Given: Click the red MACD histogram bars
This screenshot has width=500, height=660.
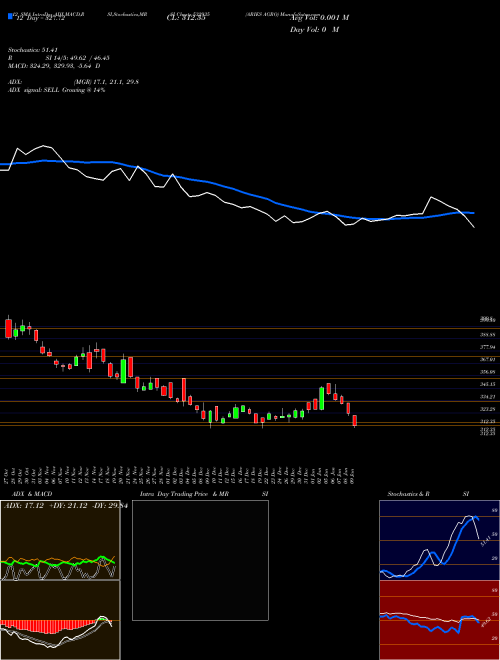Looking at the screenshot, I should click(x=46, y=626).
